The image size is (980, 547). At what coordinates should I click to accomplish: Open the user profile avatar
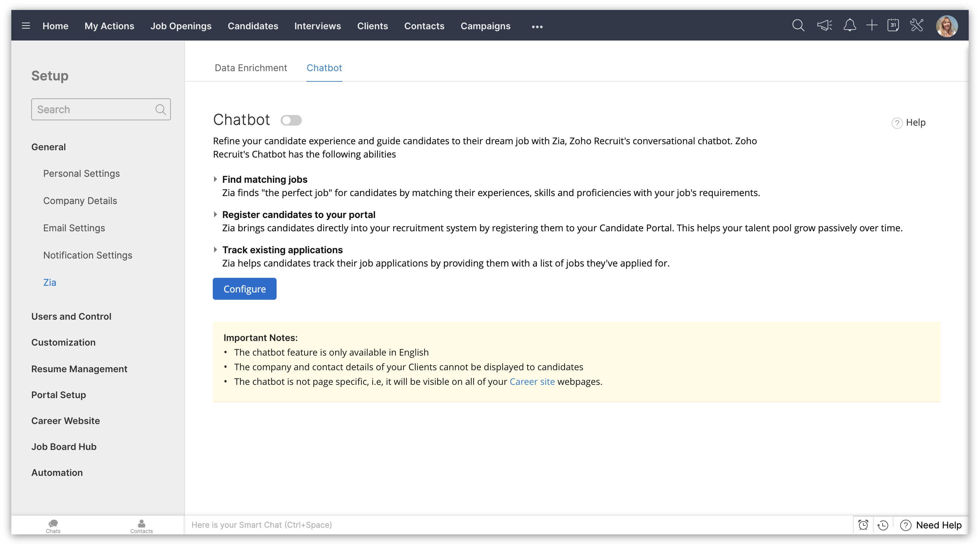click(x=946, y=26)
